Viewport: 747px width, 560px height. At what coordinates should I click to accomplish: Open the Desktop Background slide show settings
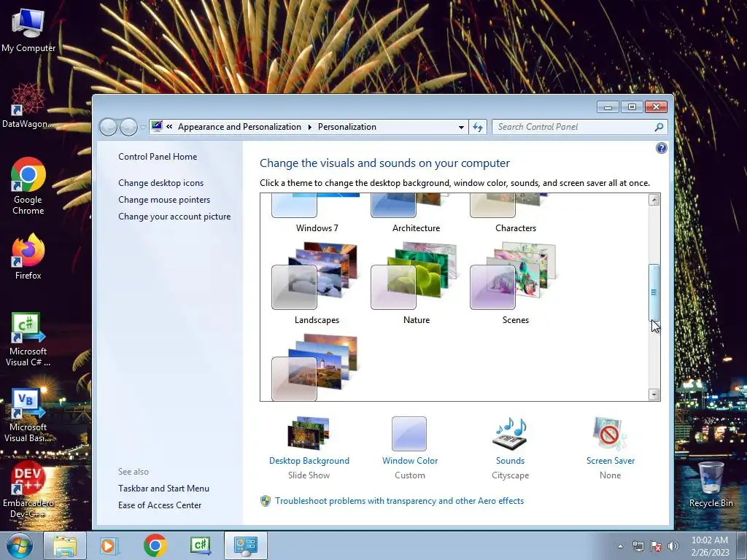point(309,434)
